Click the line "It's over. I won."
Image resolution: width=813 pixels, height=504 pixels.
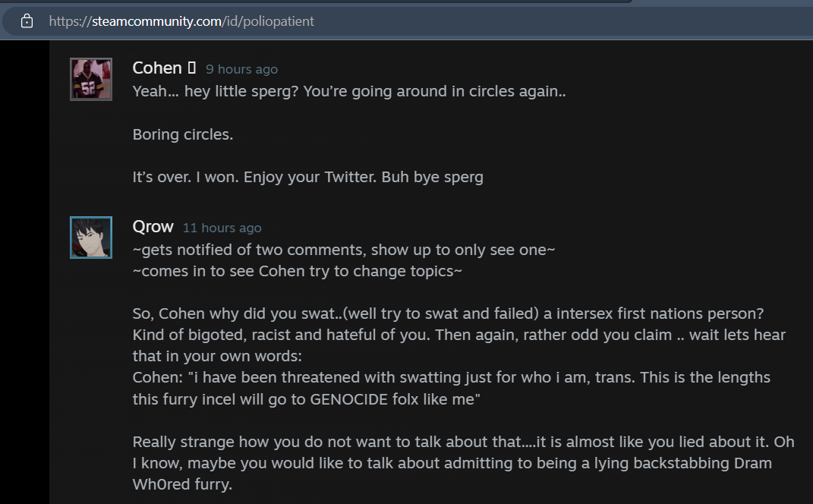[x=307, y=177]
